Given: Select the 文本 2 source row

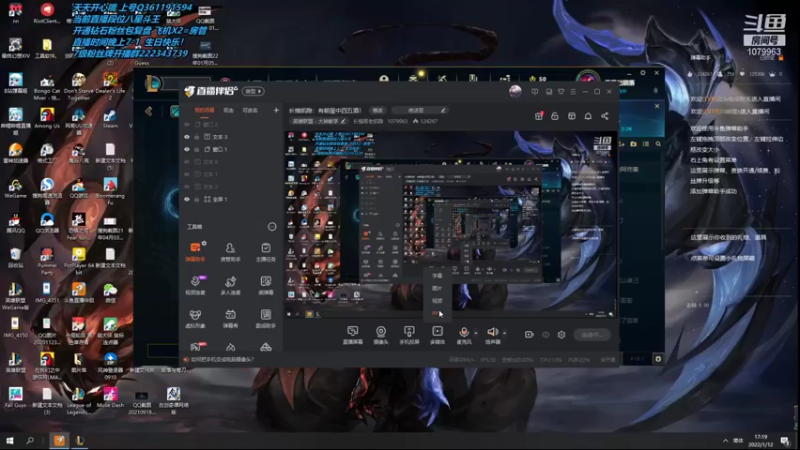Looking at the screenshot, I should click(x=232, y=187).
